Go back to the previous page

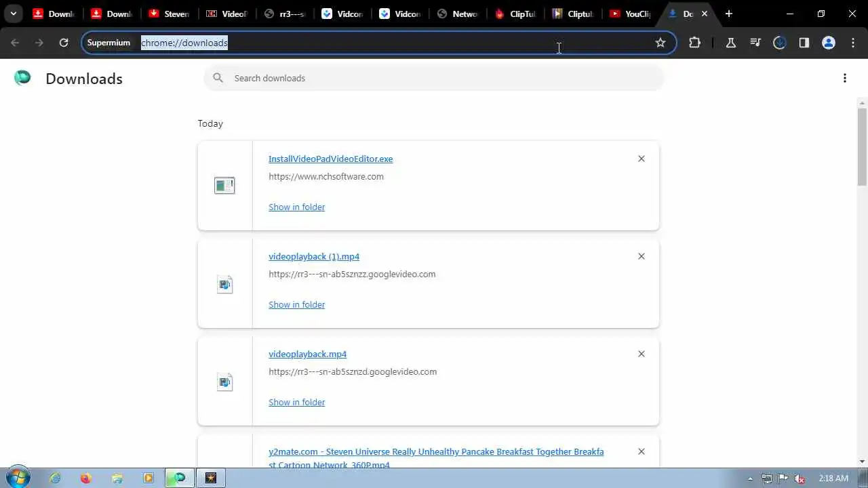click(15, 43)
